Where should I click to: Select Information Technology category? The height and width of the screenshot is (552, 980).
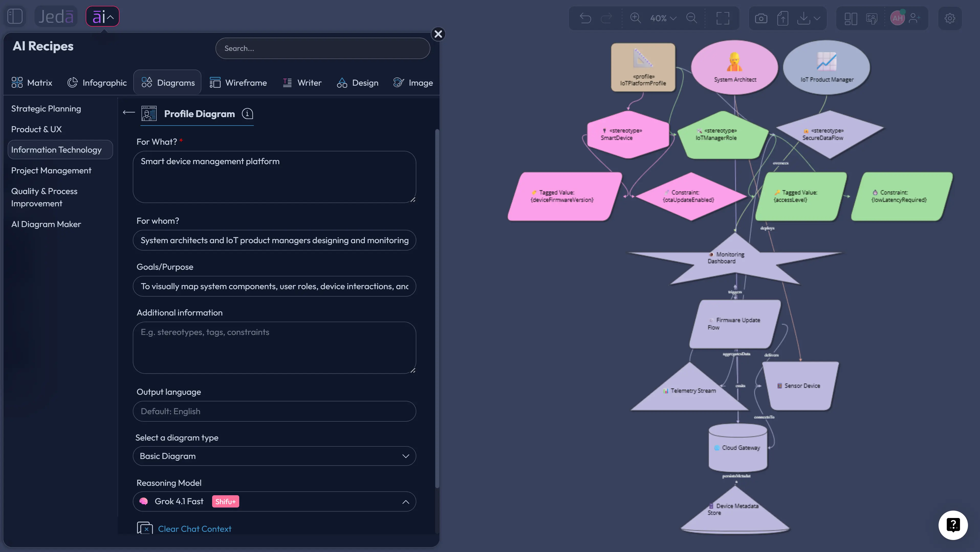[x=60, y=150]
